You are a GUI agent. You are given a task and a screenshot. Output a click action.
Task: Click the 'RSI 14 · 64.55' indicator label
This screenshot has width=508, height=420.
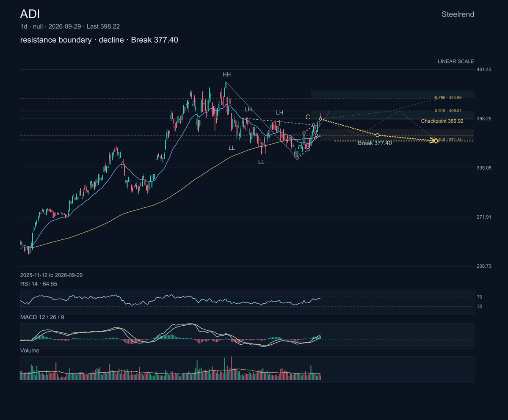[39, 284]
